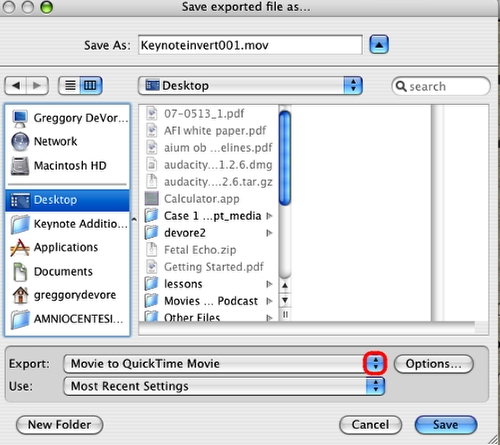Open the lessons folder in file list
The height and width of the screenshot is (445, 500).
tap(209, 284)
